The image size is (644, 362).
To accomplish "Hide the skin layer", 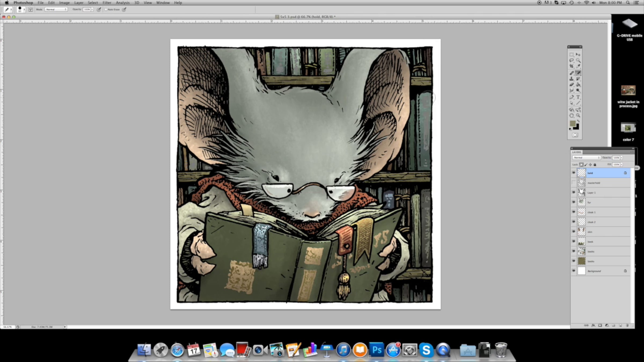I will [574, 232].
